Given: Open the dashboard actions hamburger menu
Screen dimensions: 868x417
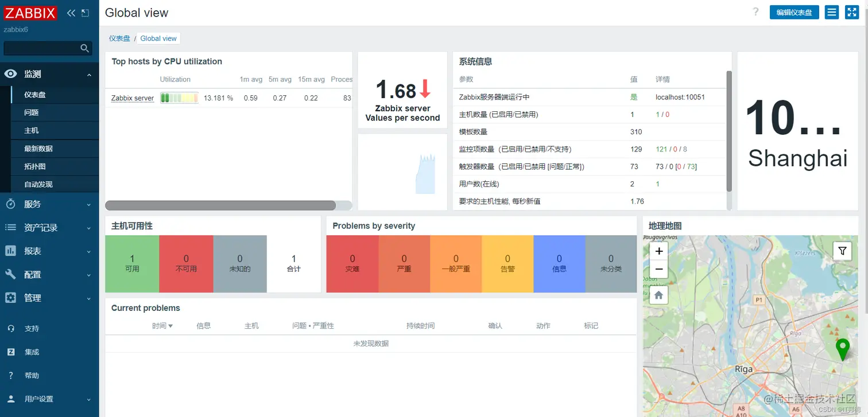Looking at the screenshot, I should 831,12.
